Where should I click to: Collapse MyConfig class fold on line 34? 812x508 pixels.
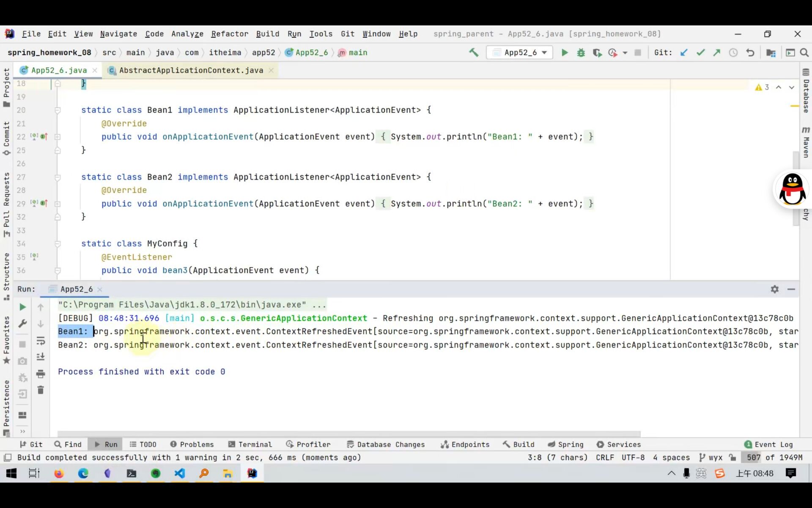tap(58, 244)
